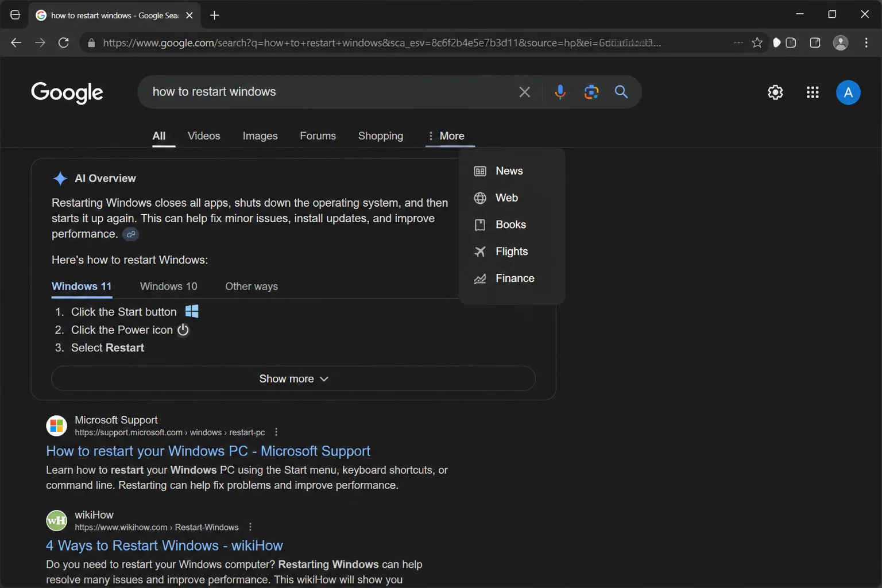Image resolution: width=882 pixels, height=588 pixels.
Task: Select the Windows 10 instructions tab
Action: coord(168,287)
